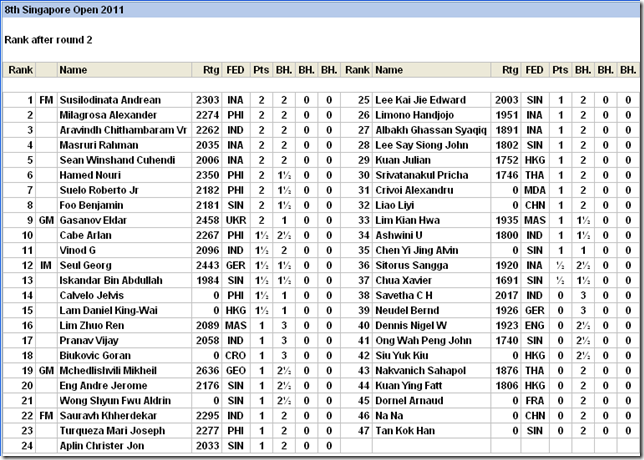Click 'Nakvanich Sahapol' name

[421, 371]
